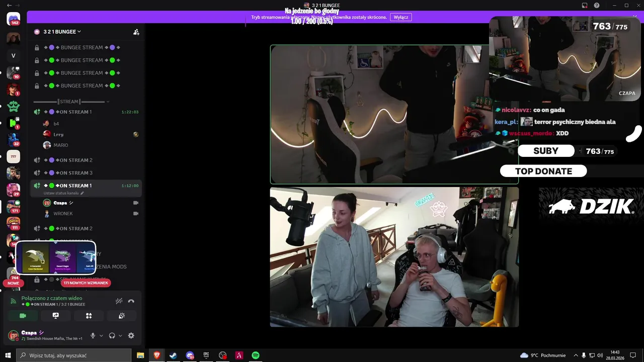Toggle noise suppression icon
Viewport: 644px width, 362px height.
click(x=119, y=301)
